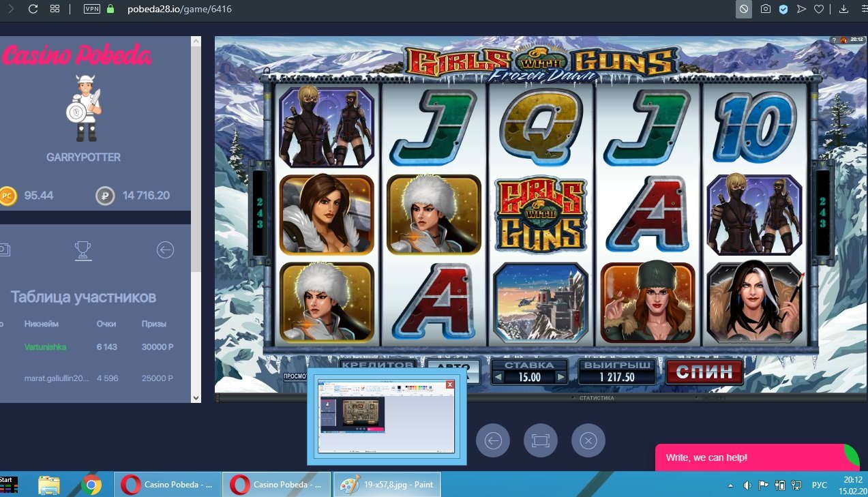Click the heart bookmark icon in toolbar

818,10
